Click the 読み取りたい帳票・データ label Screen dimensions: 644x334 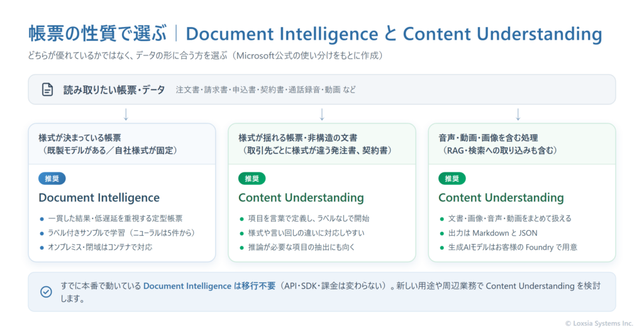pos(114,89)
